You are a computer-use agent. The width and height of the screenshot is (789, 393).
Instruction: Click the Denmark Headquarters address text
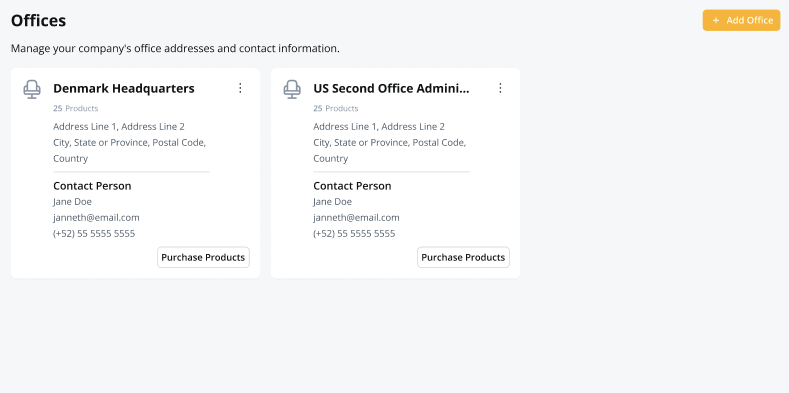tap(130, 142)
